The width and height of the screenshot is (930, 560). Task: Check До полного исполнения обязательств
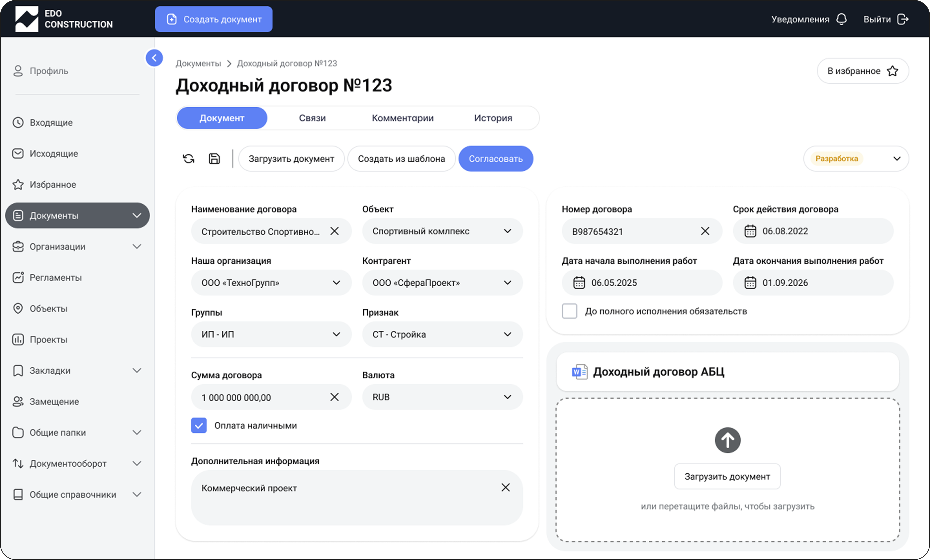569,311
